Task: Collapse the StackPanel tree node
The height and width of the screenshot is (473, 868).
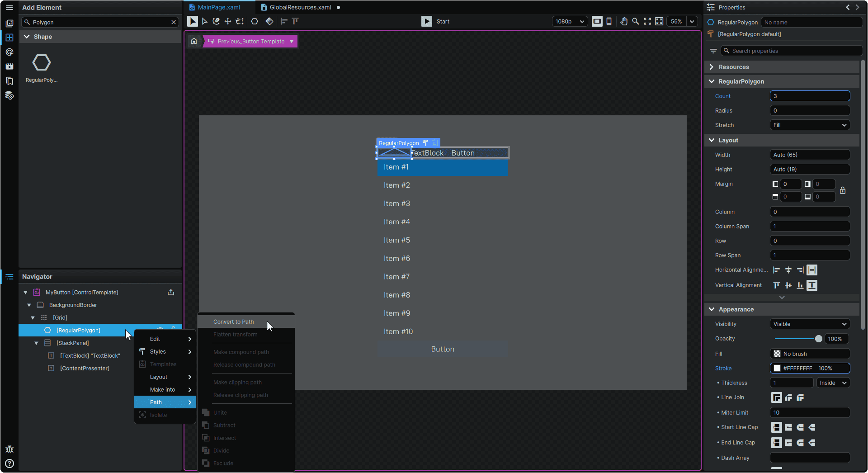Action: pyautogui.click(x=37, y=343)
